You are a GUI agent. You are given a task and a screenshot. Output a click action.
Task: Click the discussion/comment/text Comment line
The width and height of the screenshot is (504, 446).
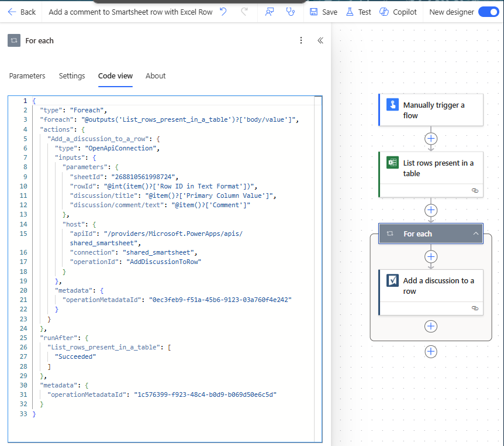tap(160, 205)
